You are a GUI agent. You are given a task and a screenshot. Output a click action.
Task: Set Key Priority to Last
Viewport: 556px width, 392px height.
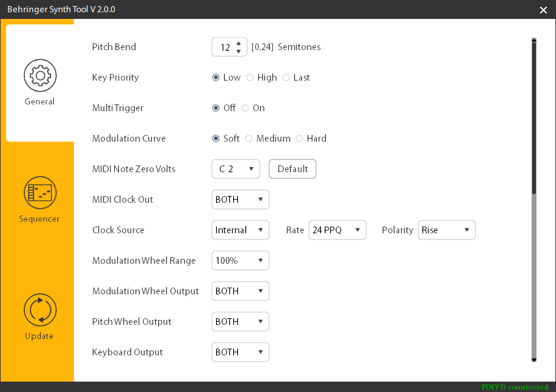tap(286, 78)
